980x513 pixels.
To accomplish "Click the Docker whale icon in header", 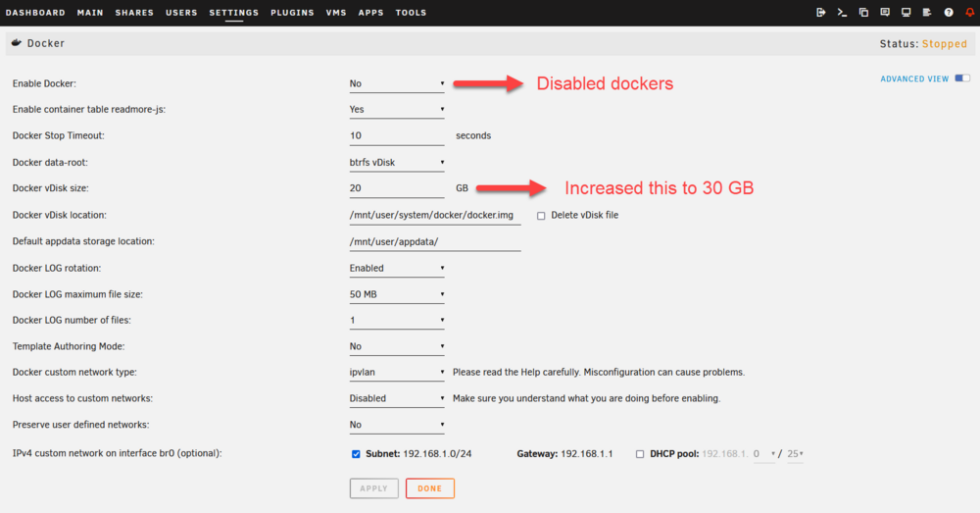I will pyautogui.click(x=17, y=43).
